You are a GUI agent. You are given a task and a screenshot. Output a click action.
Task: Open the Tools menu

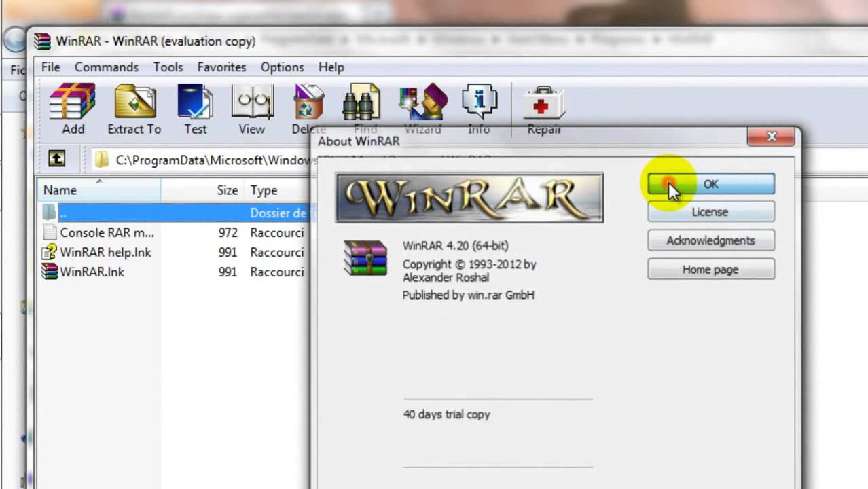coord(168,67)
